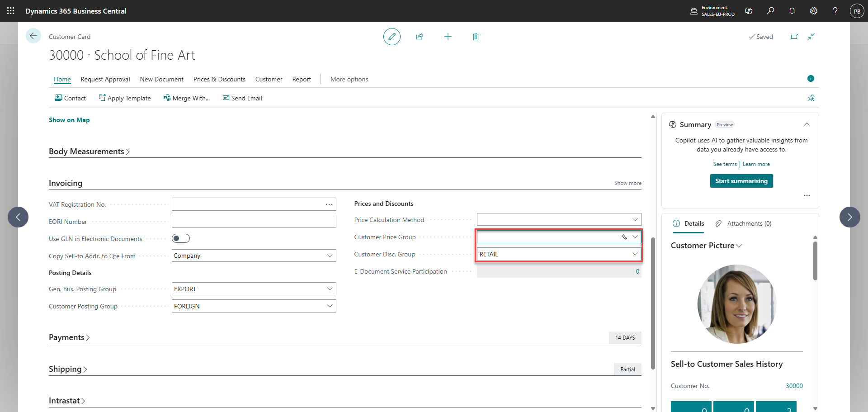The height and width of the screenshot is (412, 868).
Task: Open Summary panel more options ellipsis
Action: tap(807, 195)
